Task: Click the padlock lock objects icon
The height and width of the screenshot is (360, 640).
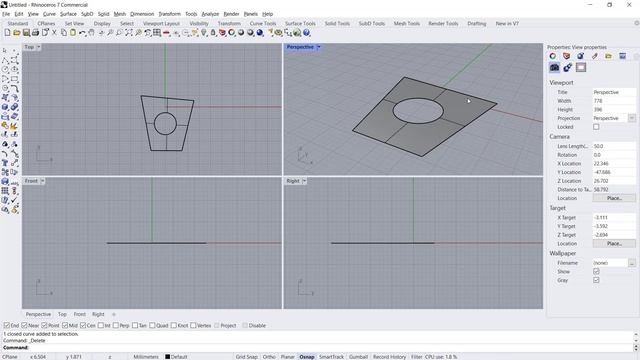Action: 213,33
